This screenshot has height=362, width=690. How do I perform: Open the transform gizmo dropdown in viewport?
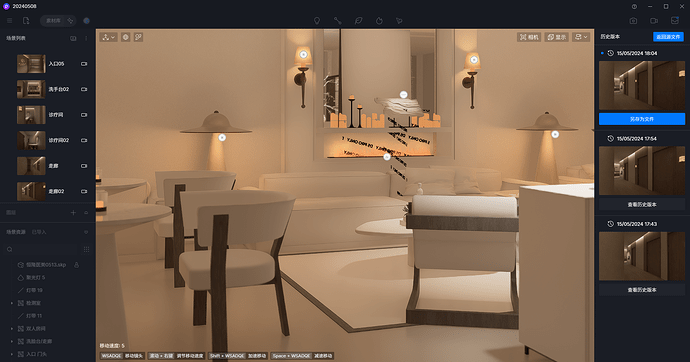(108, 37)
